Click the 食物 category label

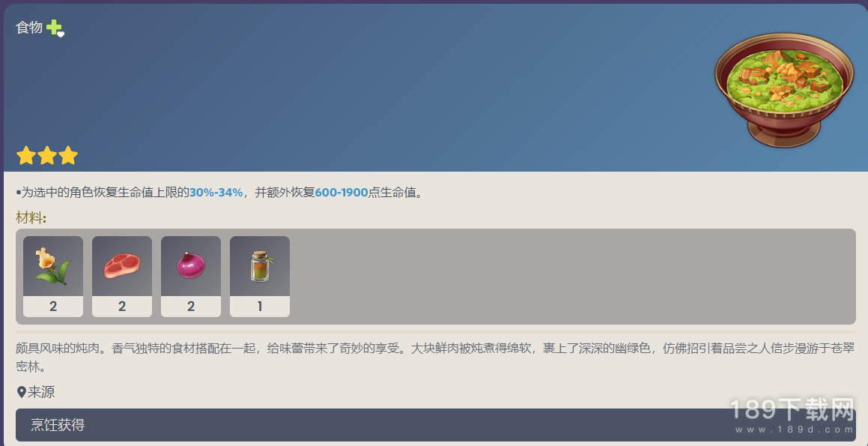(29, 28)
